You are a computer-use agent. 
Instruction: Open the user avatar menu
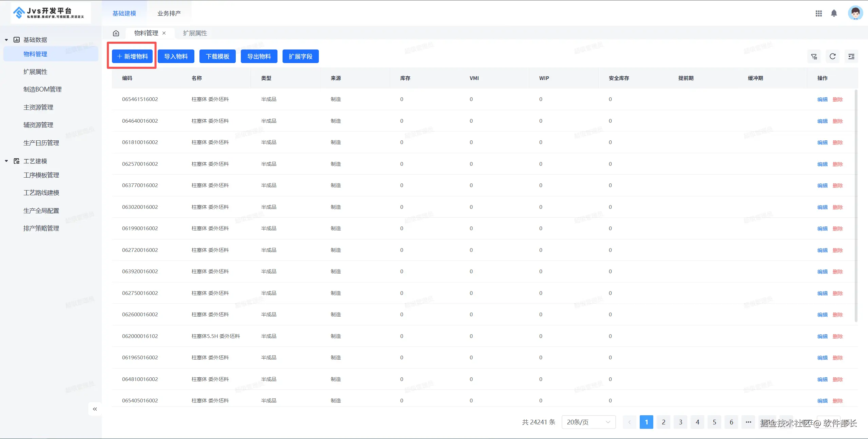point(855,13)
